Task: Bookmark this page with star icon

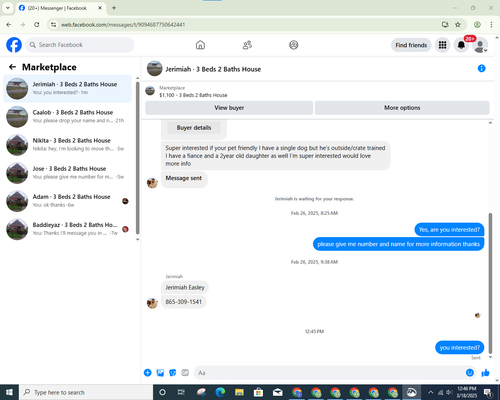Action: click(458, 24)
